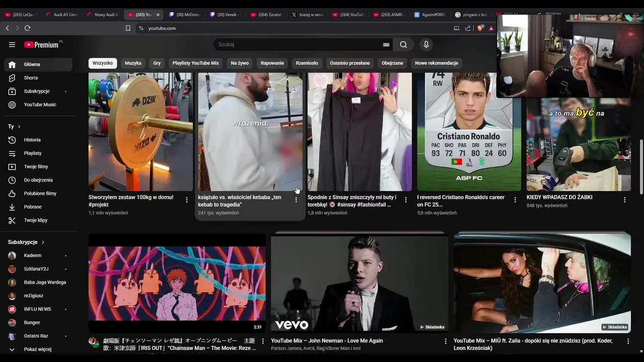The width and height of the screenshot is (644, 362).
Task: Open the reZigiusz subscription channel
Action: 38,296
